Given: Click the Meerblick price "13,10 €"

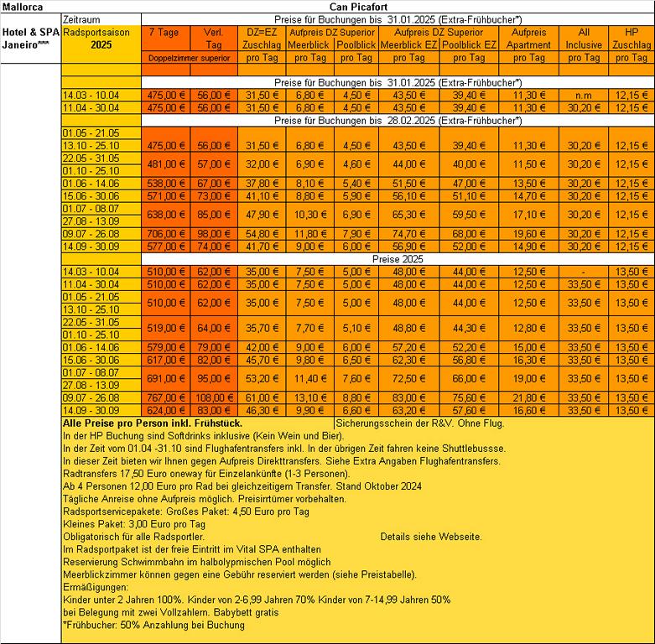Looking at the screenshot, I should (310, 398).
